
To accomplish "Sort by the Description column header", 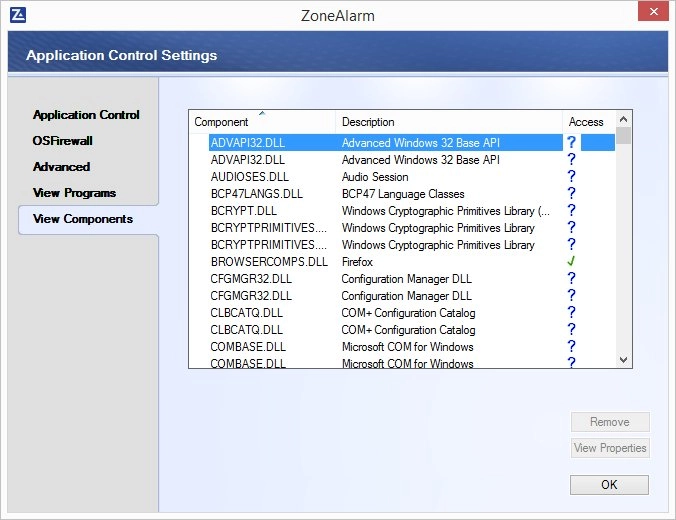I will (x=449, y=122).
